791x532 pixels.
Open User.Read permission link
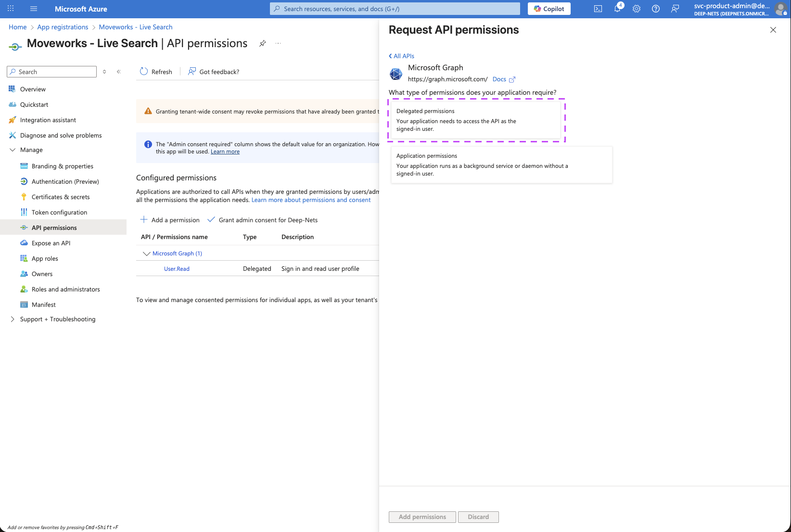click(x=177, y=269)
